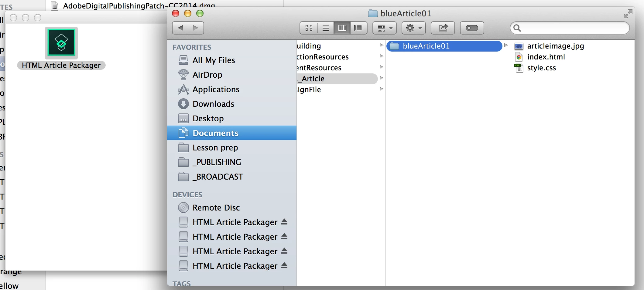644x290 pixels.
Task: Select the entResources folder
Action: tap(319, 68)
